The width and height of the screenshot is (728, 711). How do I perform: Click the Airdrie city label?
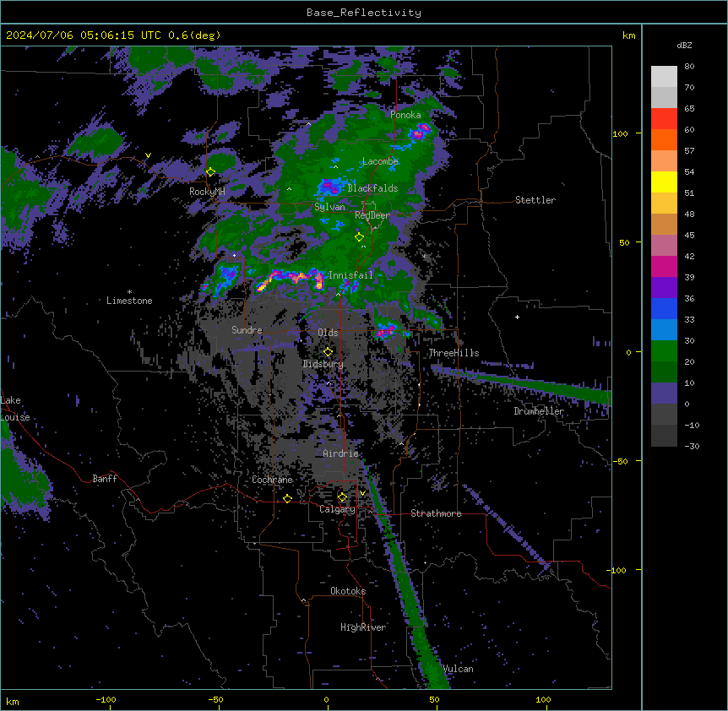pos(341,453)
